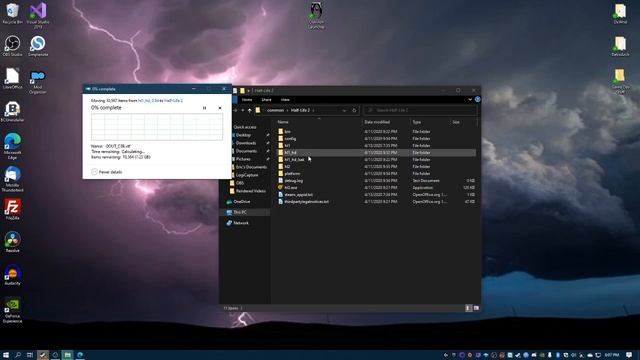Open DaVinci Resolve desktop icon

[x=12, y=242]
